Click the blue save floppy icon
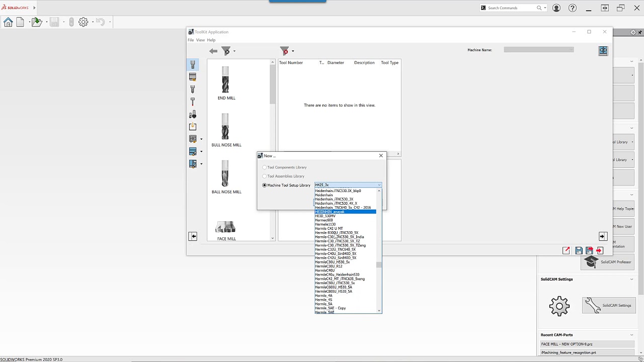 click(x=579, y=250)
